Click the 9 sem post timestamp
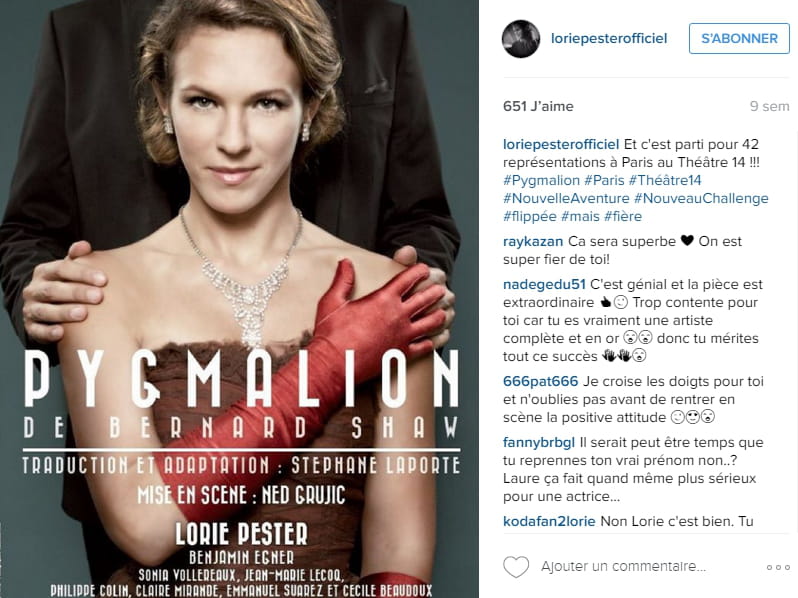 [x=769, y=106]
